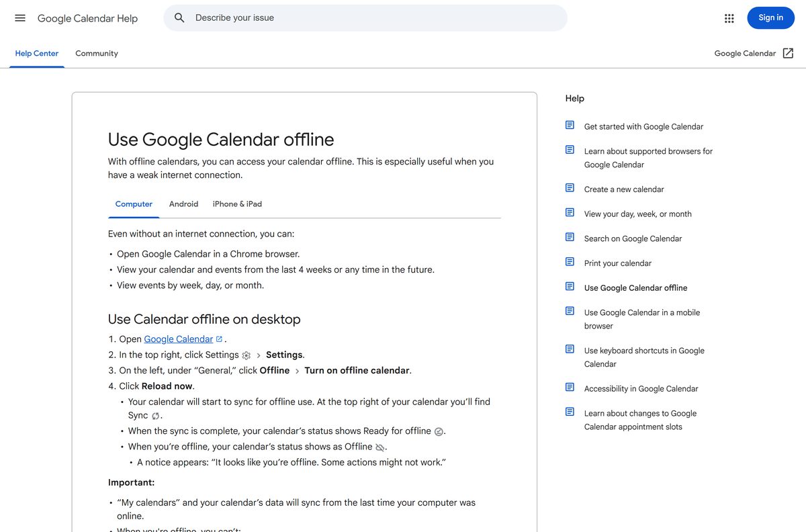Click the Use Google Calendar offline heading
This screenshot has width=806, height=532.
click(221, 140)
